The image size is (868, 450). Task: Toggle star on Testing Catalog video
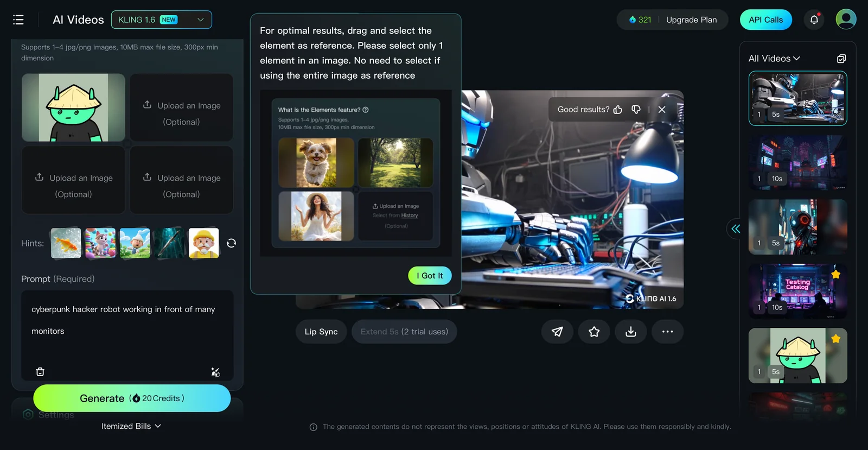coord(835,275)
